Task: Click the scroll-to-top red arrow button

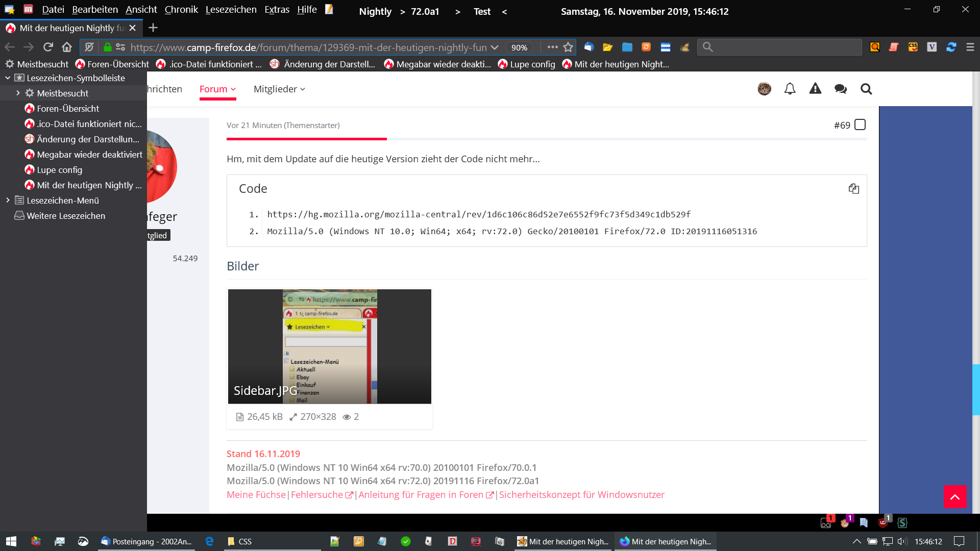Action: (x=954, y=496)
